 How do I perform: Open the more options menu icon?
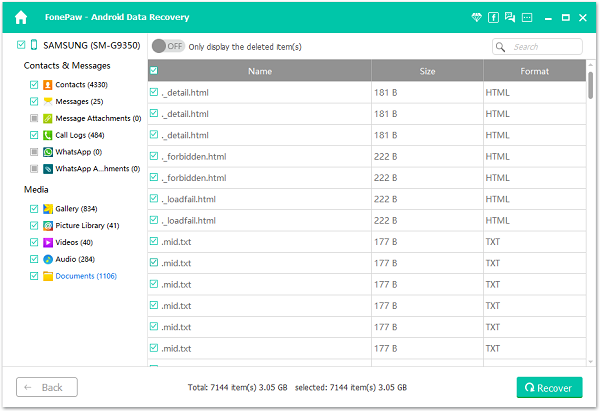(x=527, y=17)
